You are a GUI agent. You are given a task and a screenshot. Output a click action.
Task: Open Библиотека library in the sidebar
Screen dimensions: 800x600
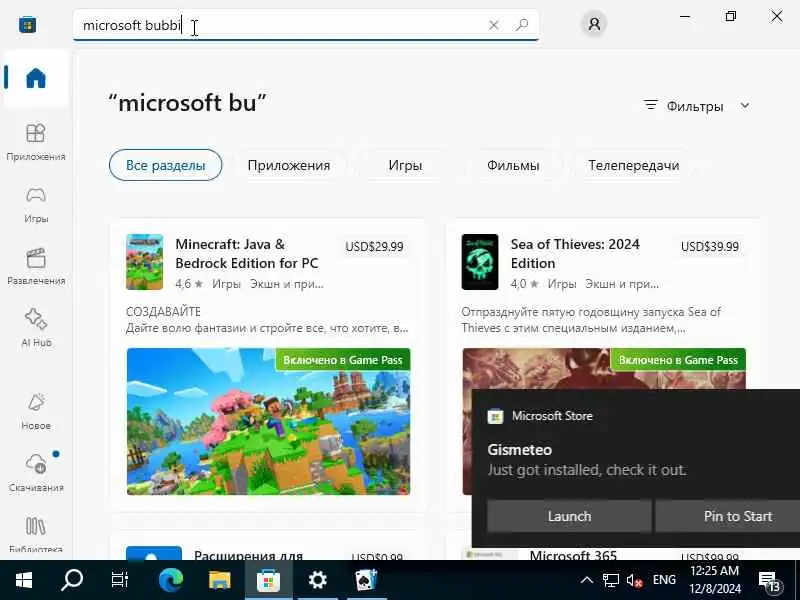click(36, 535)
